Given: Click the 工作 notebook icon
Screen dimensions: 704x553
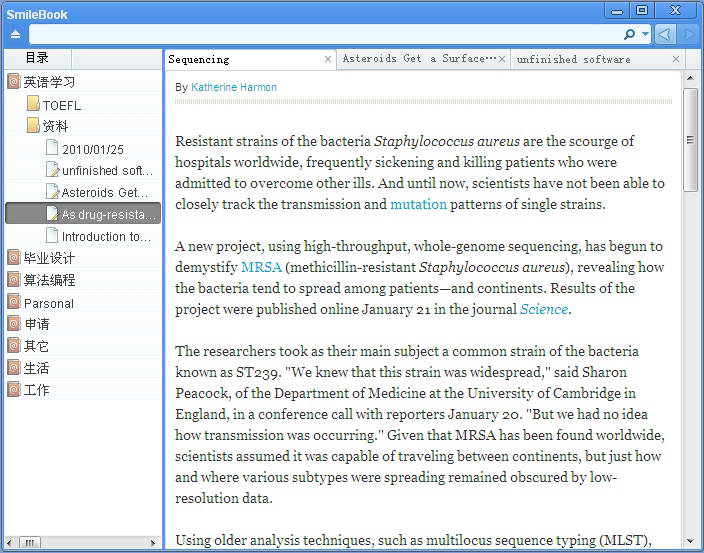Looking at the screenshot, I should click(x=14, y=389).
